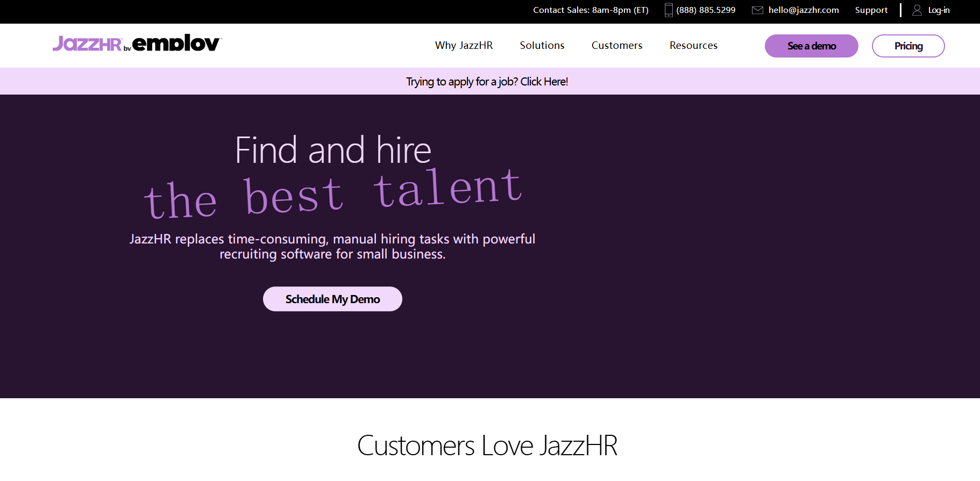Open the Customers menu
Image resolution: width=980 pixels, height=481 pixels.
click(x=617, y=46)
